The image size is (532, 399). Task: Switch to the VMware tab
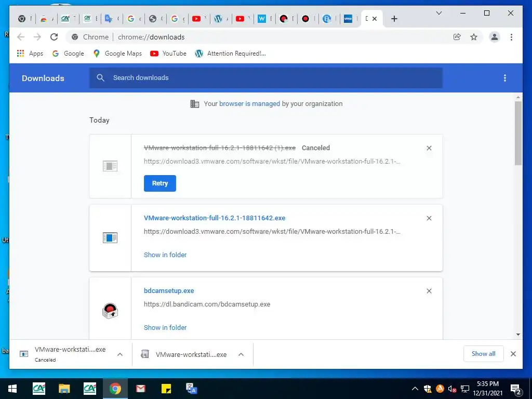(350, 19)
